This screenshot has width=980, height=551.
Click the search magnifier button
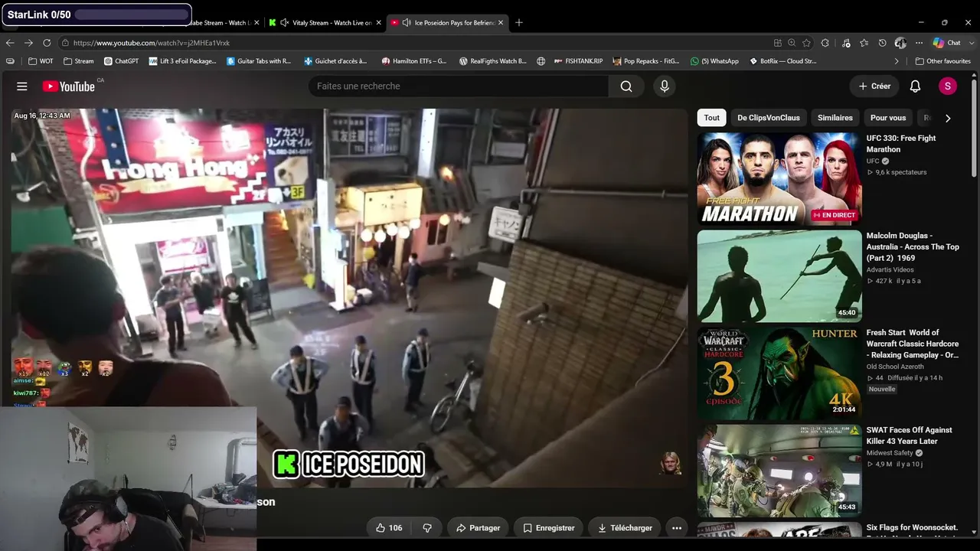[626, 86]
